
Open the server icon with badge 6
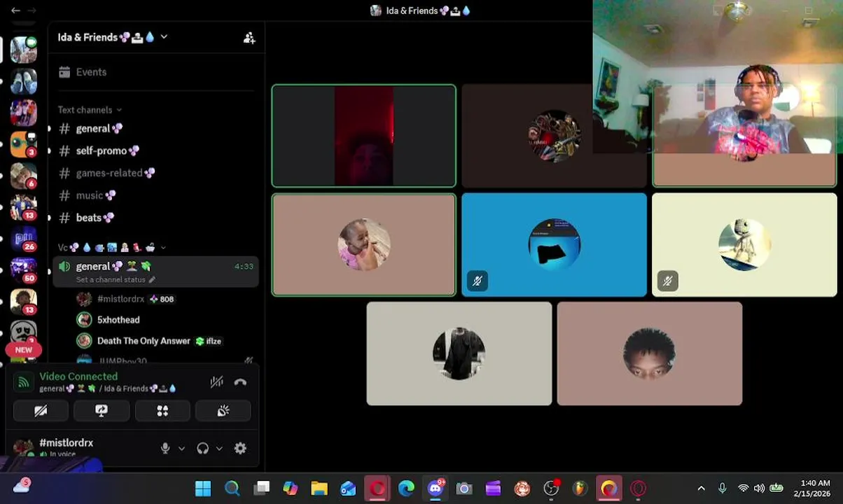pos(23,176)
